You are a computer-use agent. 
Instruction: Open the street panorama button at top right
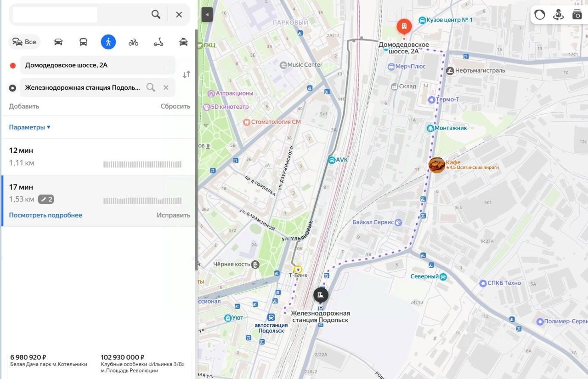[558, 15]
